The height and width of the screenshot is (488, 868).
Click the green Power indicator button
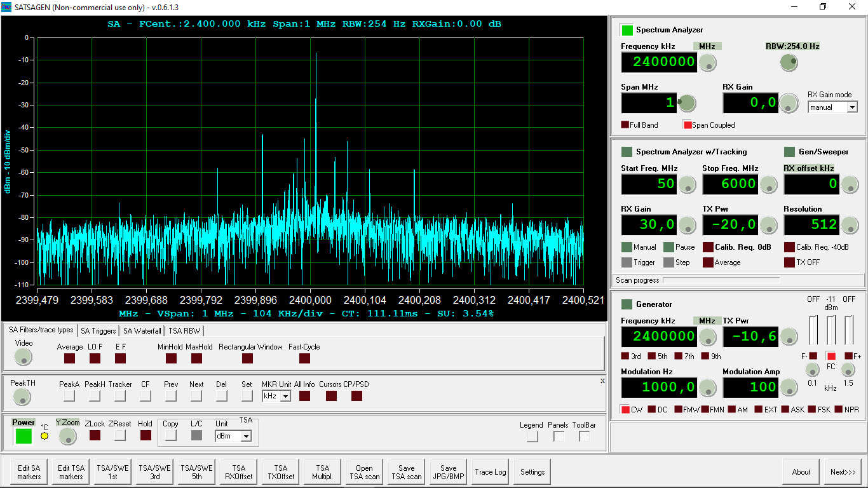[x=24, y=436]
